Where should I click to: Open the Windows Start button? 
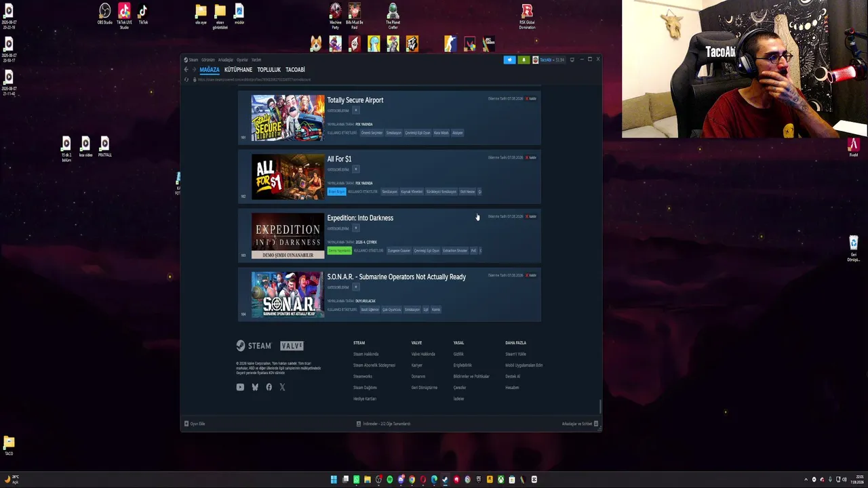click(334, 480)
